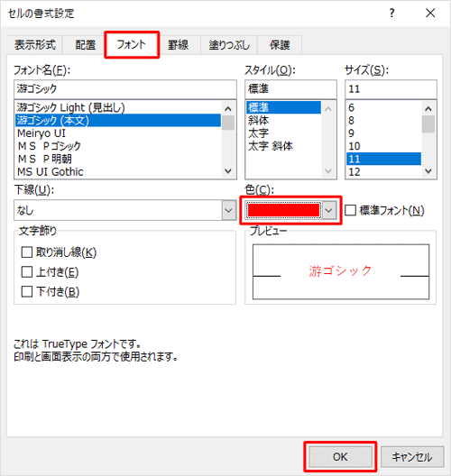Select ＭＳ Ｐ明朝 font
The height and width of the screenshot is (476, 451).
[118, 159]
